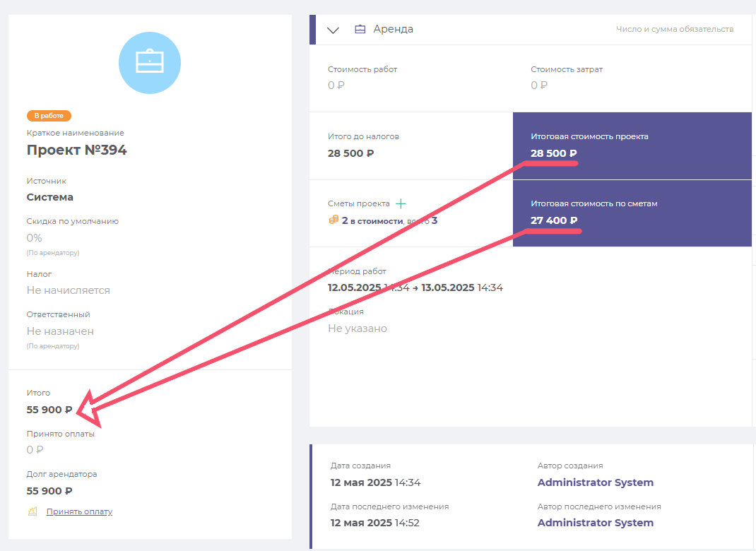Click the Число и сумма обязательств label
Image resolution: width=756 pixels, height=551 pixels.
(675, 30)
